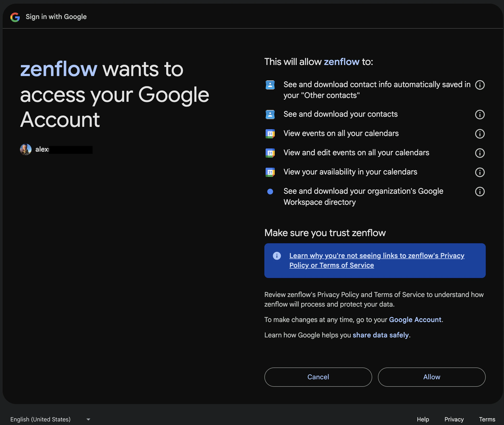Open info for 'View your availability' permission
The image size is (504, 425).
coord(479,172)
